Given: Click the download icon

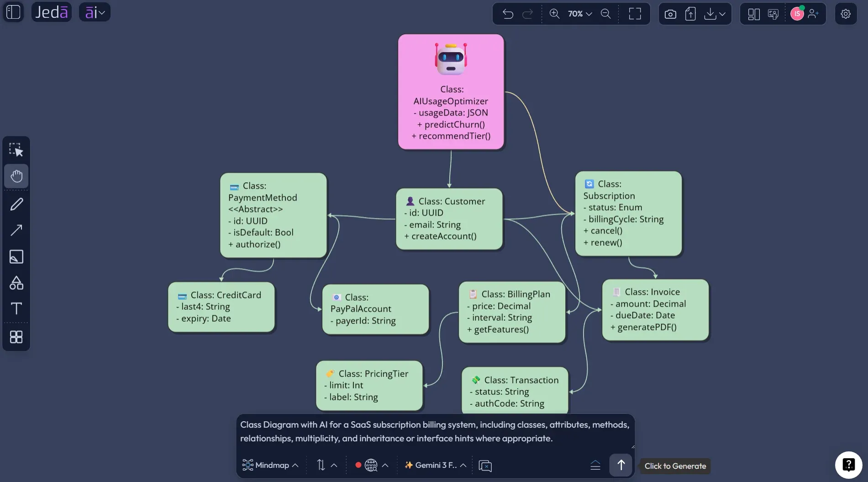Looking at the screenshot, I should point(710,14).
